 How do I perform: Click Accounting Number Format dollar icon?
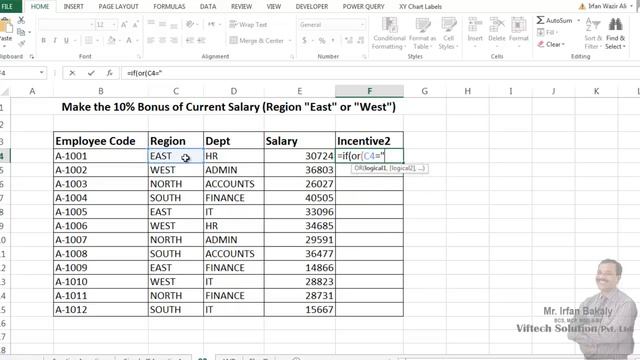click(304, 40)
